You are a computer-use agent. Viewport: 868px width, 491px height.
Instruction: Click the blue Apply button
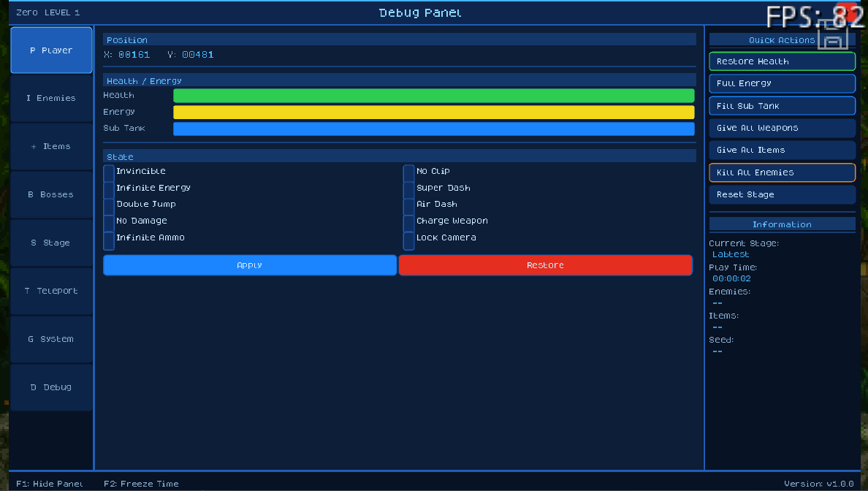point(250,265)
